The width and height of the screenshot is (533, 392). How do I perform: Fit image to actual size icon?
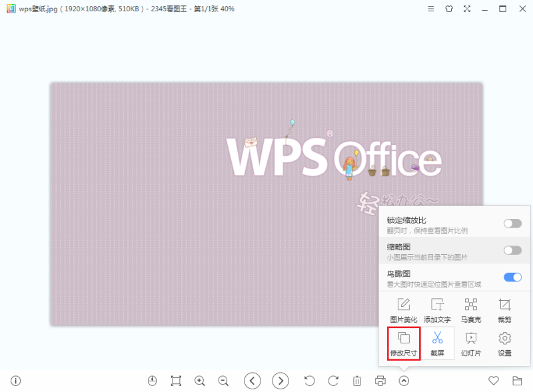coord(176,381)
